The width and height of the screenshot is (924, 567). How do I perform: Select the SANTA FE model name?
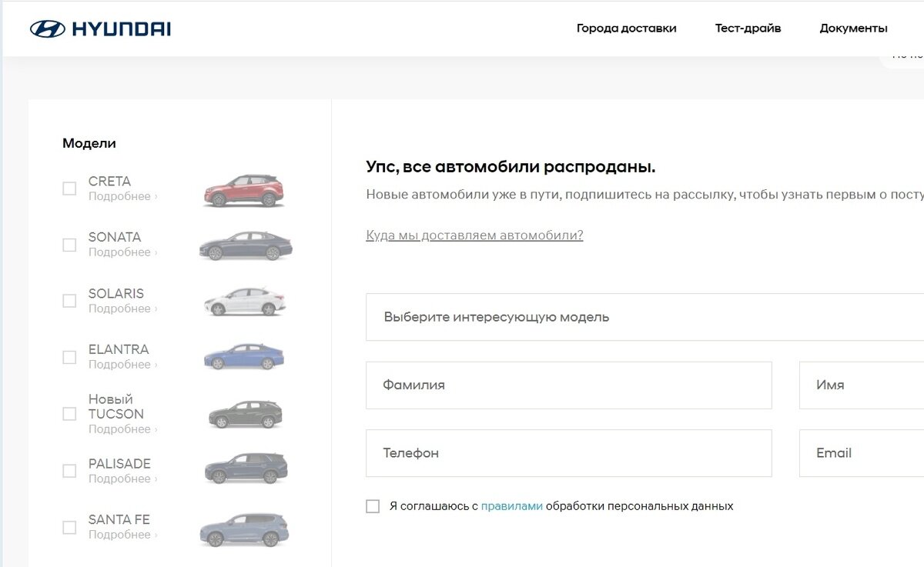click(119, 520)
